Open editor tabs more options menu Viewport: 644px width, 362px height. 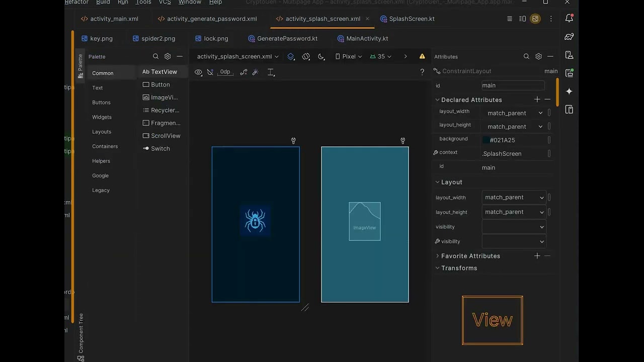(x=551, y=19)
